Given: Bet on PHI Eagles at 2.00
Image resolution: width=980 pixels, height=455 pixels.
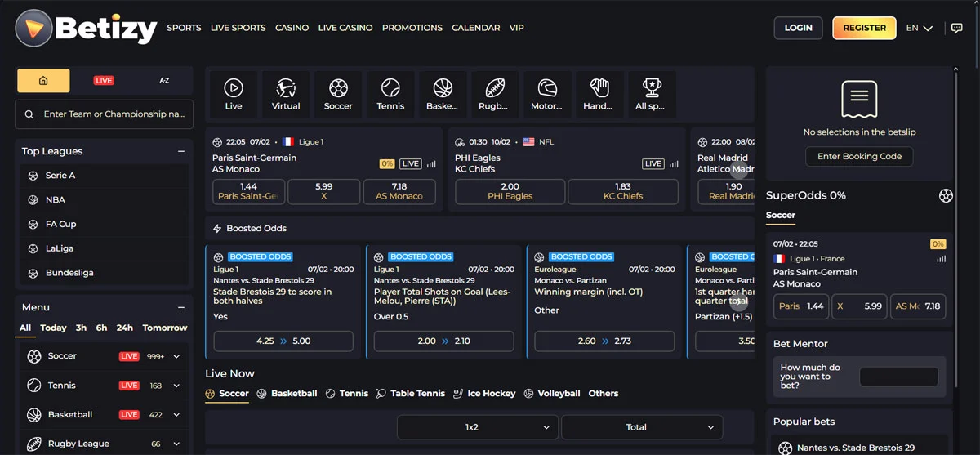Looking at the screenshot, I should (510, 191).
